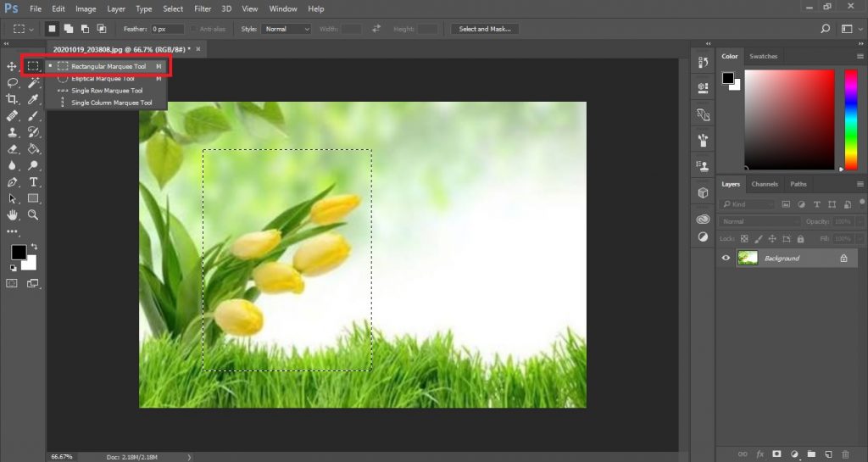Expand the status bar info arrow

click(x=189, y=457)
